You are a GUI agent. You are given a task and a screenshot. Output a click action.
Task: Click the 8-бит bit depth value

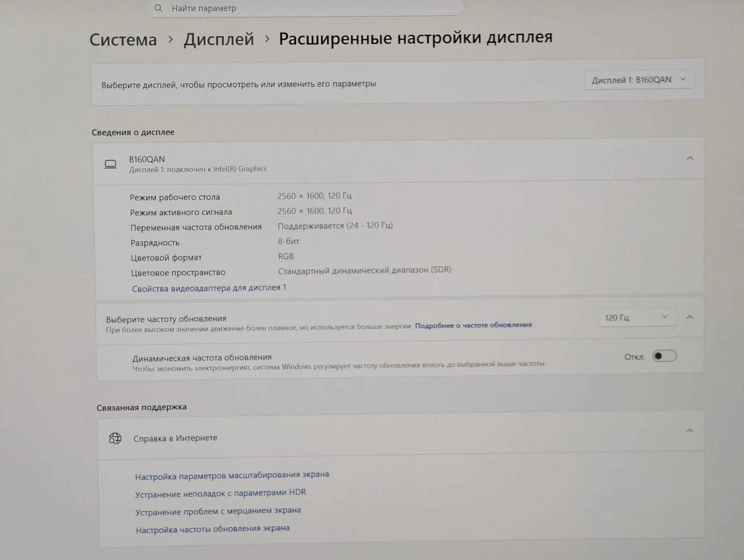pos(288,241)
